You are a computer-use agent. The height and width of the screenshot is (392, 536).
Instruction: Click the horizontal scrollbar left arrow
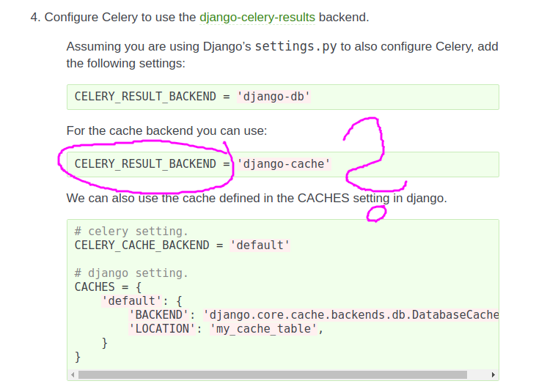click(x=73, y=374)
